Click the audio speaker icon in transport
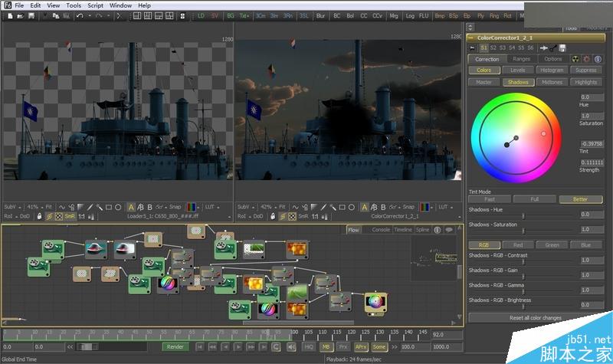 click(290, 347)
